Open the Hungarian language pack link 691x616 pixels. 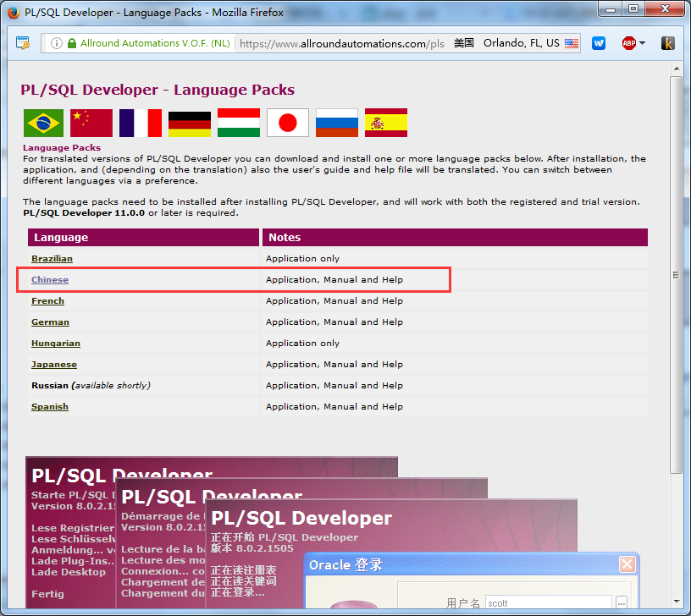click(56, 343)
